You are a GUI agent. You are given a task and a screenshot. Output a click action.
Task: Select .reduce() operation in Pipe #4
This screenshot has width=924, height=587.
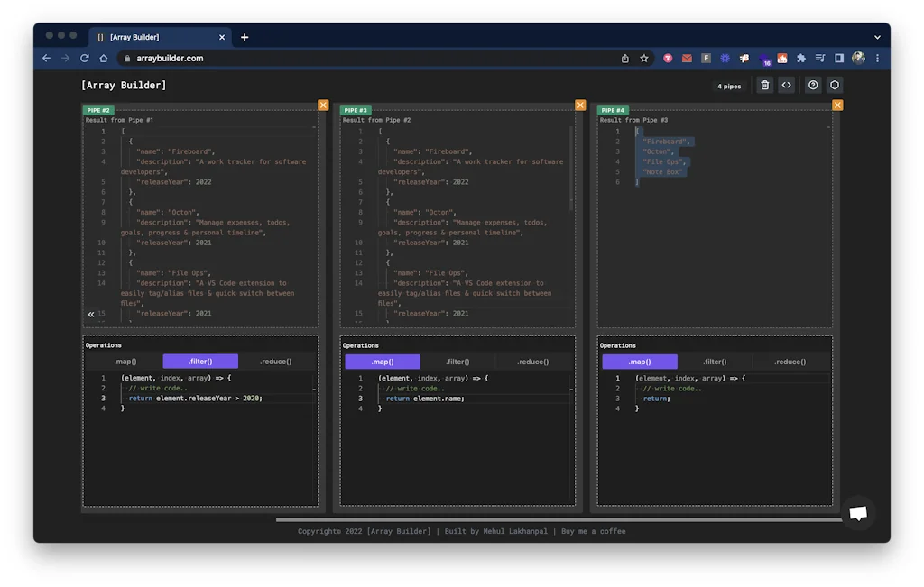(790, 362)
